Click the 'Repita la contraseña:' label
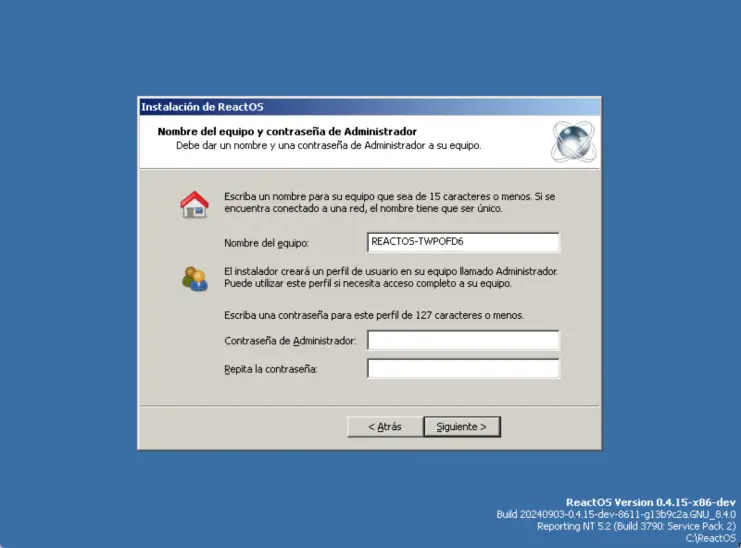Viewport: 741px width, 548px height. click(x=271, y=369)
